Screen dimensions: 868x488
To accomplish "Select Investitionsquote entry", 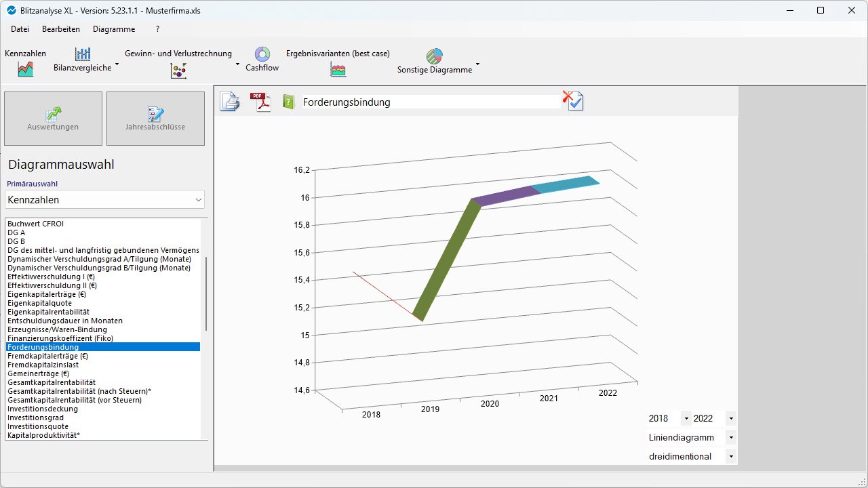I will tap(103, 426).
